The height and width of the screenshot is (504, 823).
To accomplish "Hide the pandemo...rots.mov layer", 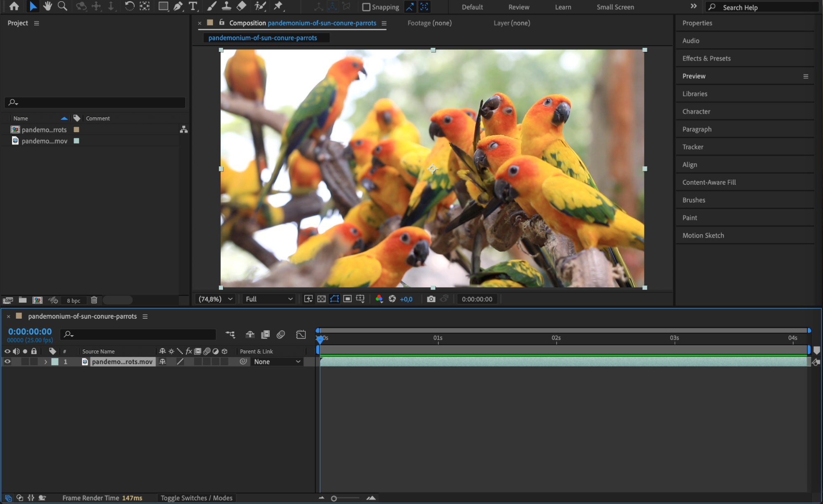I will click(7, 362).
